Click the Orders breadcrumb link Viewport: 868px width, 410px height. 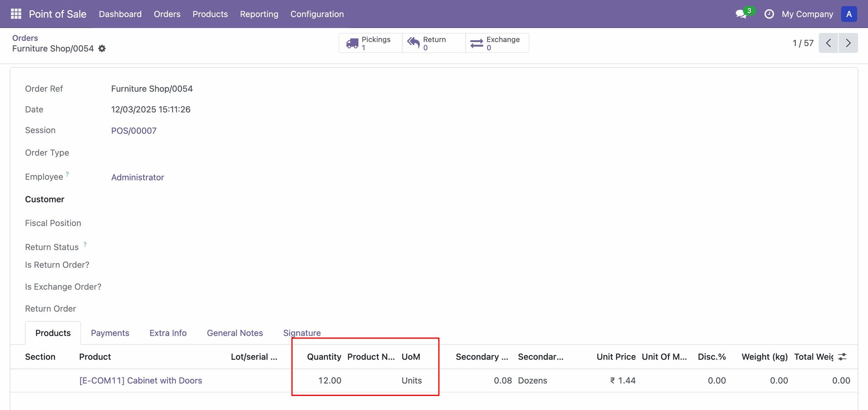pyautogui.click(x=25, y=38)
